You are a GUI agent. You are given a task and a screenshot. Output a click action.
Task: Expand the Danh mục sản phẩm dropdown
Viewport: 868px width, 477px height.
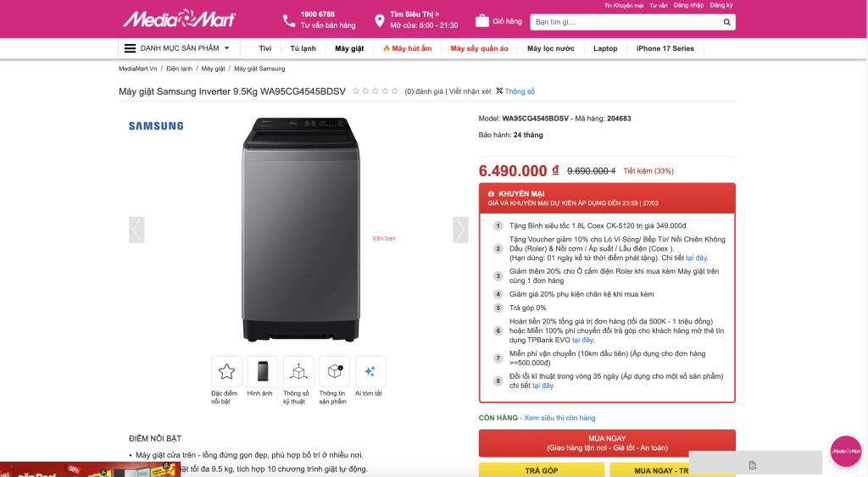coord(178,48)
